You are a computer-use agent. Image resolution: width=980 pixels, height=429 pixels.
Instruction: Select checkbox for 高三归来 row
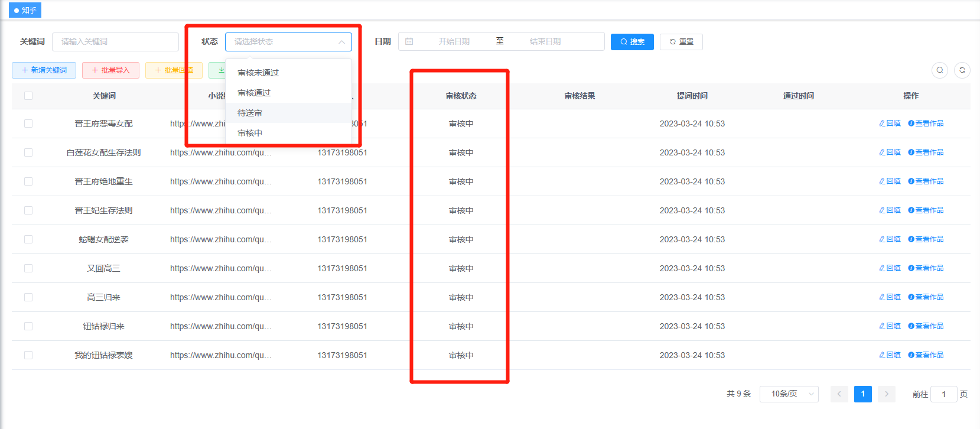point(28,297)
